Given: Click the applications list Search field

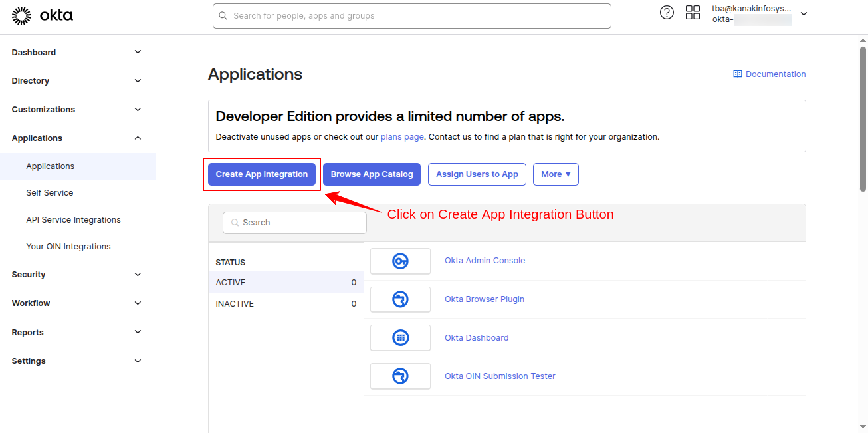Looking at the screenshot, I should [294, 223].
